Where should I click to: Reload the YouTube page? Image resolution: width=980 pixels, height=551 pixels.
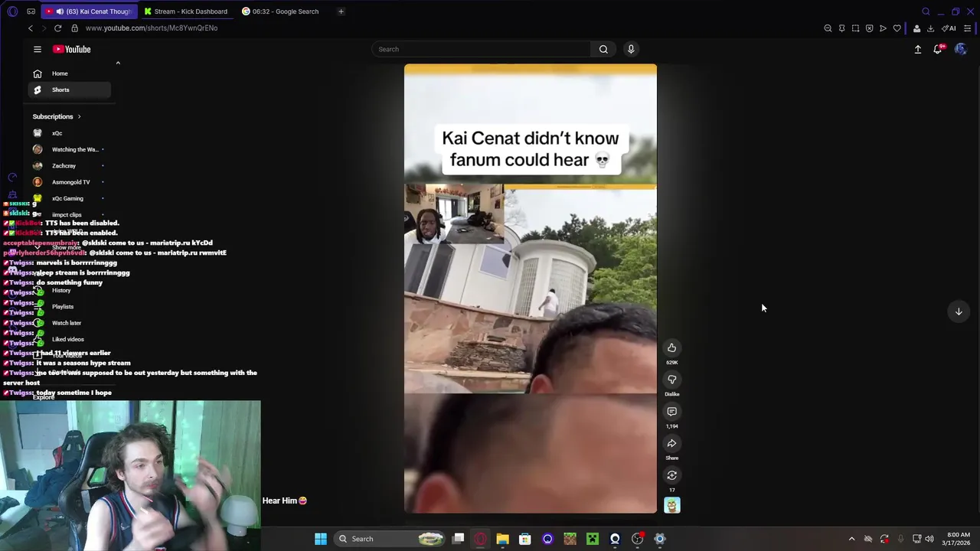[57, 28]
